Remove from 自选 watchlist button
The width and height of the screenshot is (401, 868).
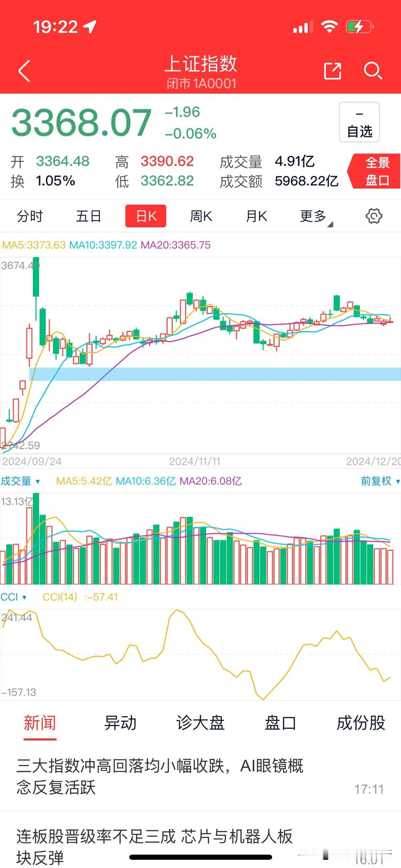point(359,122)
